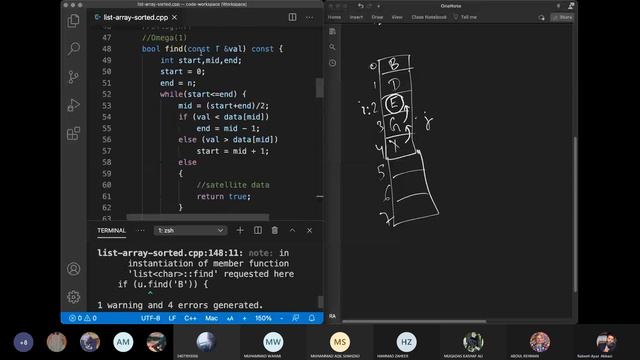Click the editor vertical scrollbar thumb

(320, 88)
